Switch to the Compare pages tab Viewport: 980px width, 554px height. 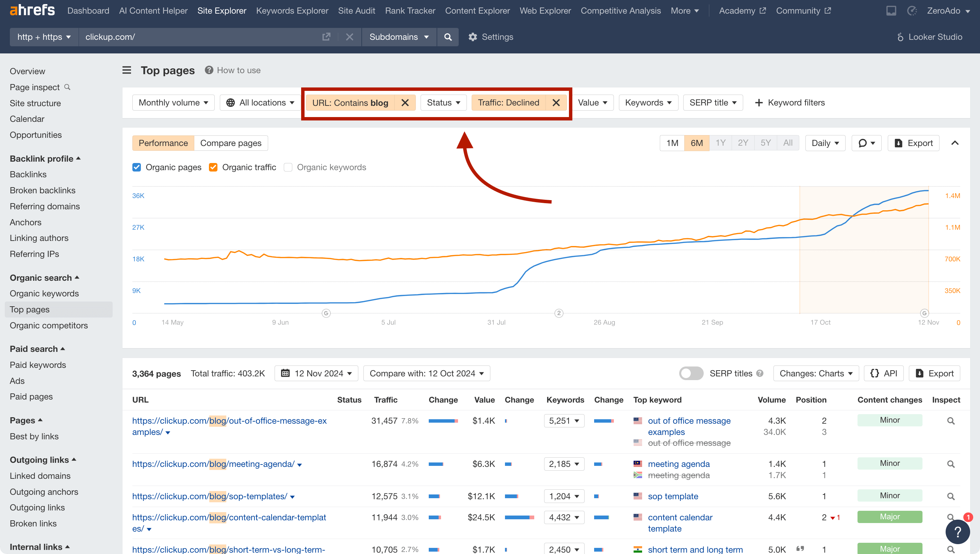[231, 143]
